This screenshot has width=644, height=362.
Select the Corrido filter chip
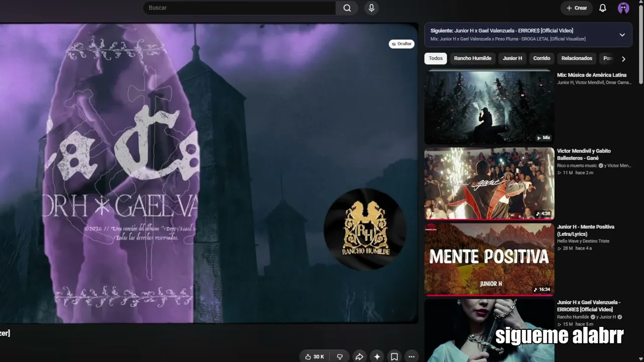(x=542, y=58)
